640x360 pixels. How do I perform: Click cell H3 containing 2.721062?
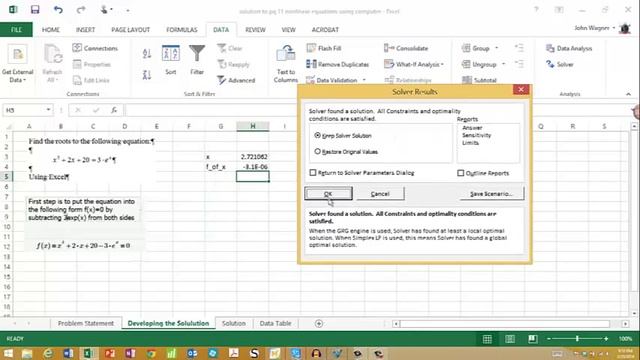[x=253, y=157]
